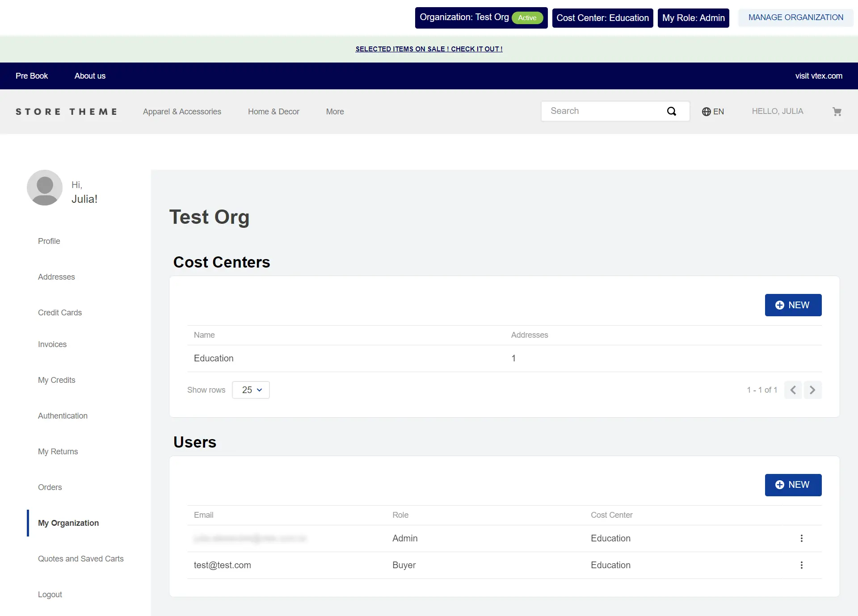Open the selected items on sale link
Screen dimensions: 858x616
click(429, 49)
